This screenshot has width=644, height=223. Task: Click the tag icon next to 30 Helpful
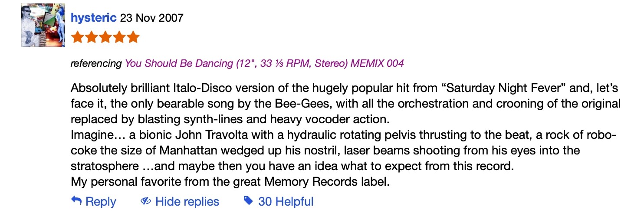[248, 201]
